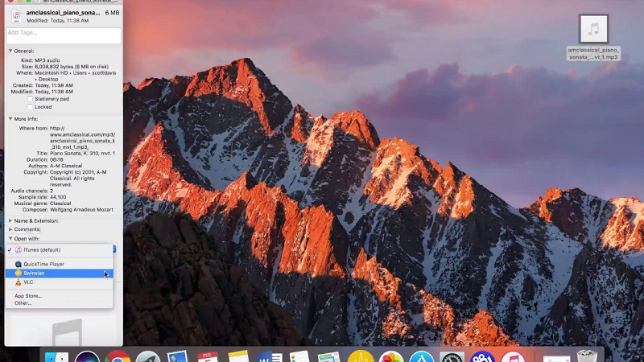Image resolution: width=644 pixels, height=362 pixels.
Task: Open Trash in the Dock
Action: (587, 356)
